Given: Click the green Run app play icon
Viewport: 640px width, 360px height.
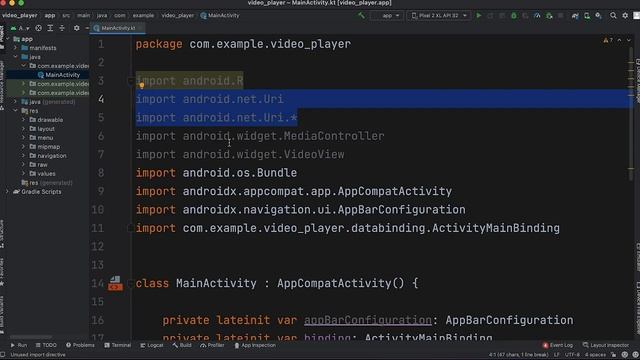Looking at the screenshot, I should coord(479,16).
